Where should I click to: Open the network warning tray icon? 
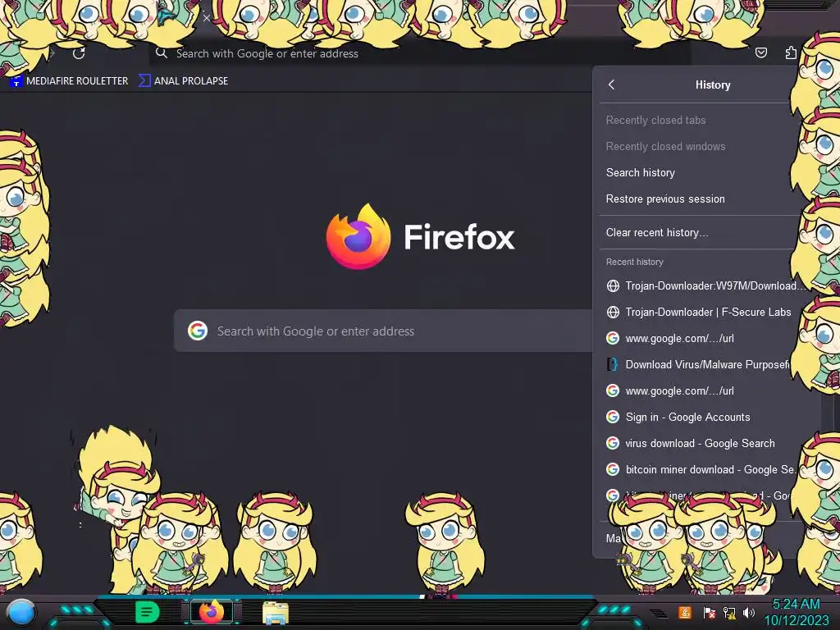pos(729,612)
